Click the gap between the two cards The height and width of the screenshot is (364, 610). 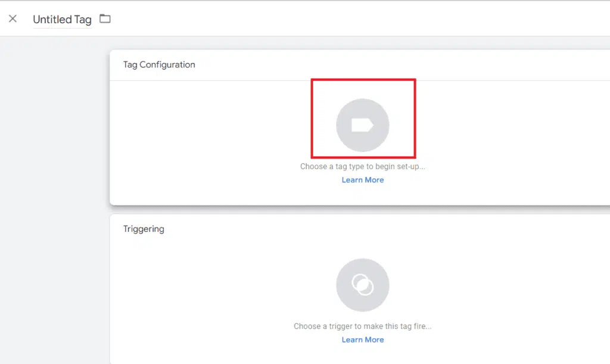tap(357, 210)
